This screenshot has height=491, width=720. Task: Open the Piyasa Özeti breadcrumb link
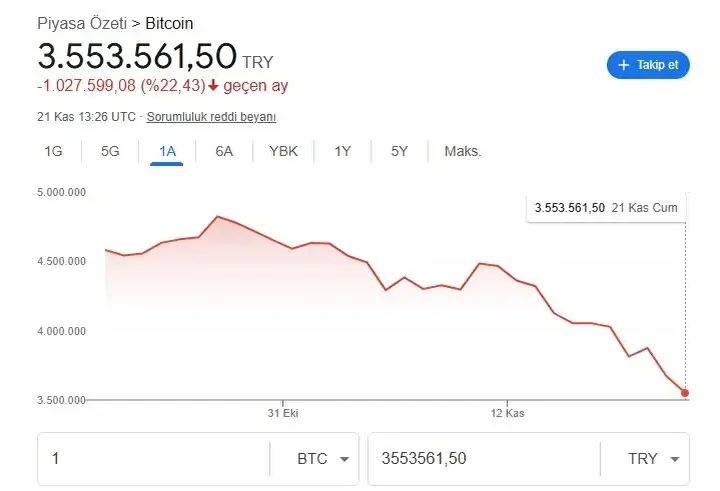tap(82, 22)
